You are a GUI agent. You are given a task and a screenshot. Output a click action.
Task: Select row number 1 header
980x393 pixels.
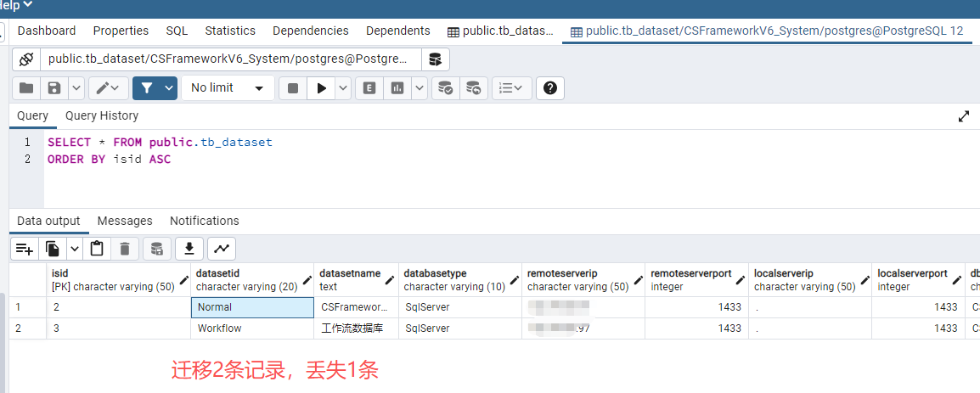tap(27, 307)
